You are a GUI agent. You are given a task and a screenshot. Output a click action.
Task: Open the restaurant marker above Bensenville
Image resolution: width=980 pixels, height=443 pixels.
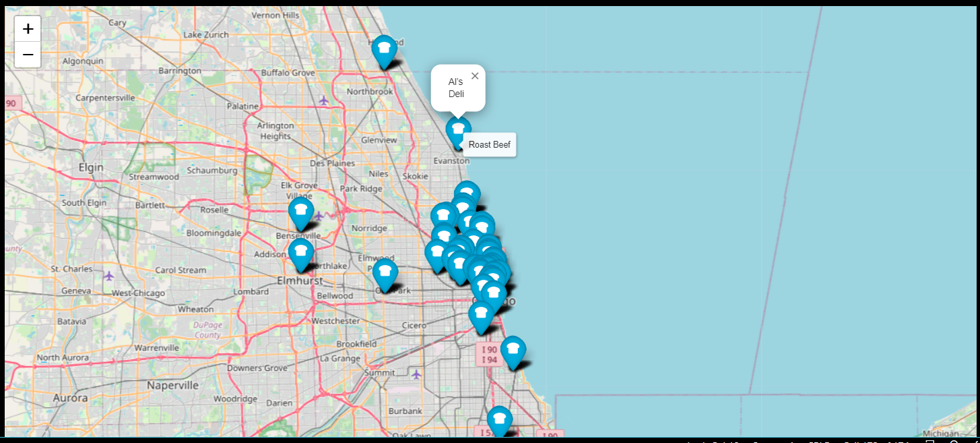pos(300,214)
